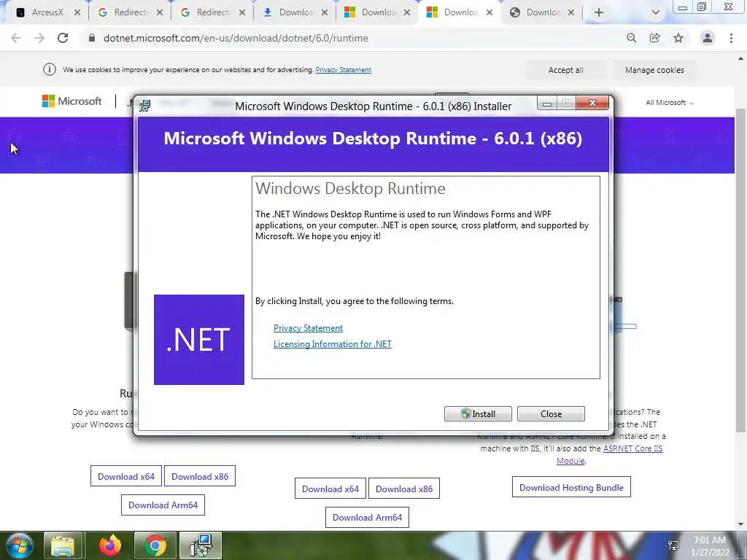Click the scrollbar down arrow
Screen dimensions: 747x560
[740, 524]
